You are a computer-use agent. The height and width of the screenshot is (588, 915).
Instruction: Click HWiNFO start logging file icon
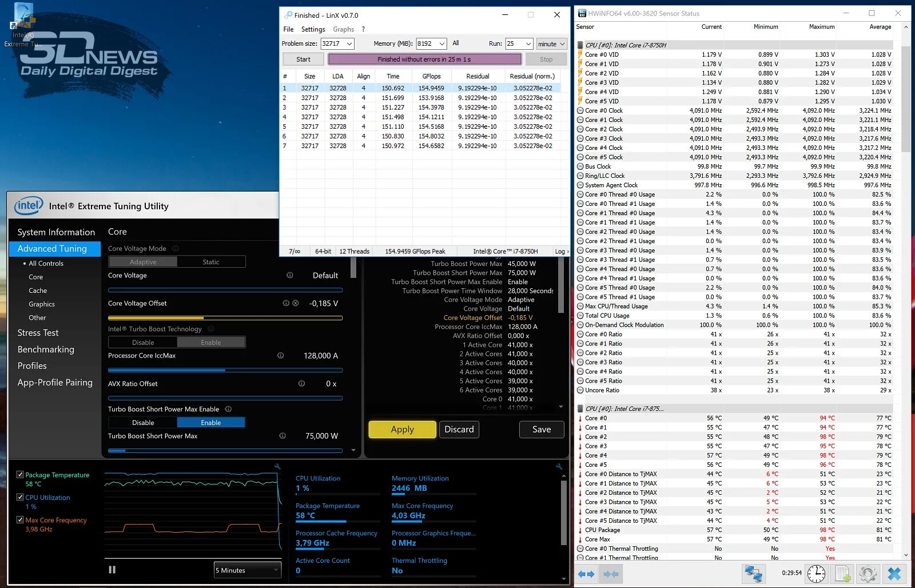[842, 573]
